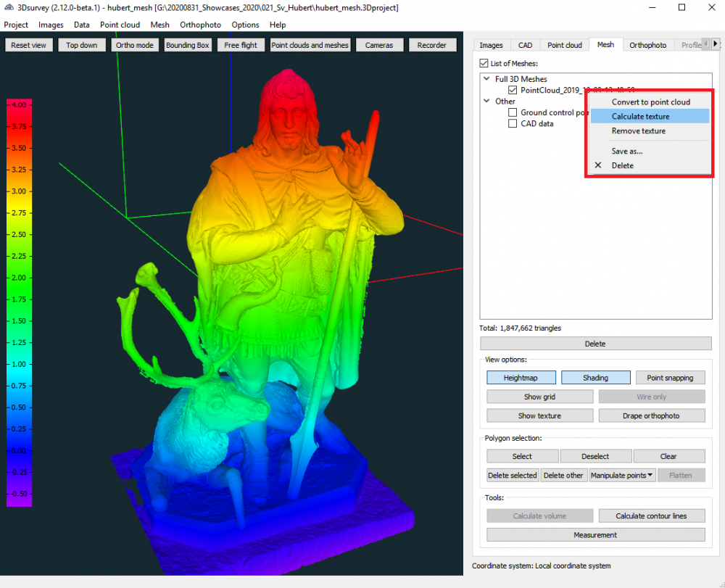Switch to the Orthophoto tab

coord(647,45)
